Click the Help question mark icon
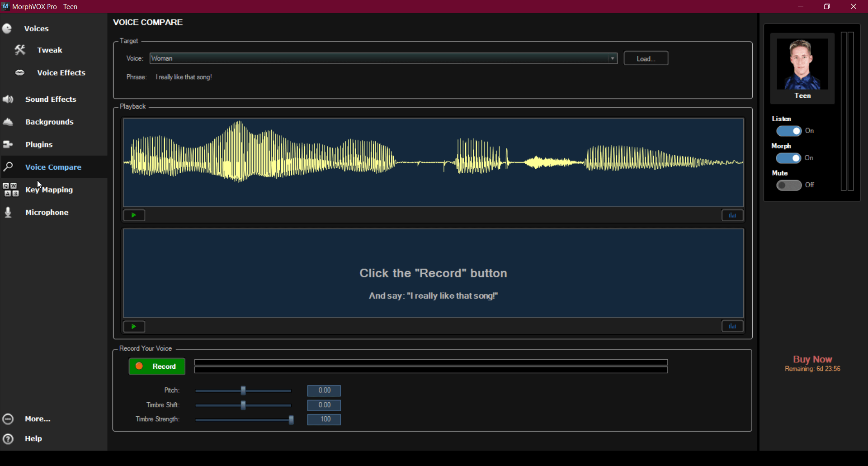 pos(8,439)
